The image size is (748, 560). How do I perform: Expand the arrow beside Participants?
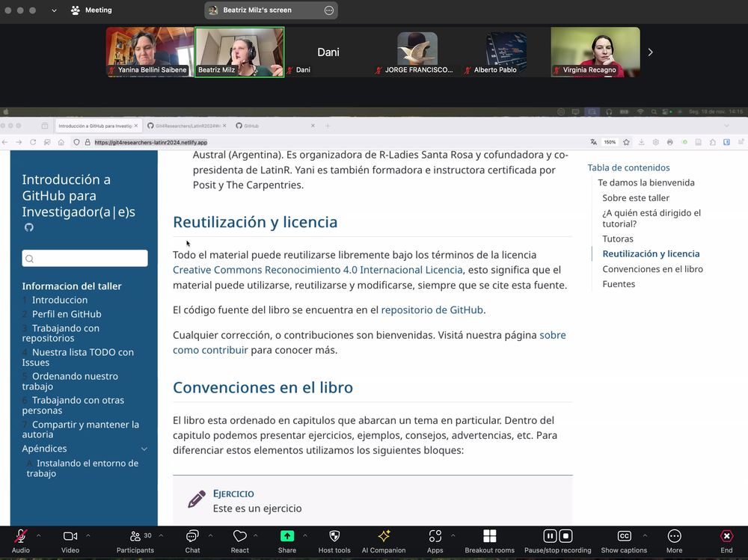coord(162,535)
